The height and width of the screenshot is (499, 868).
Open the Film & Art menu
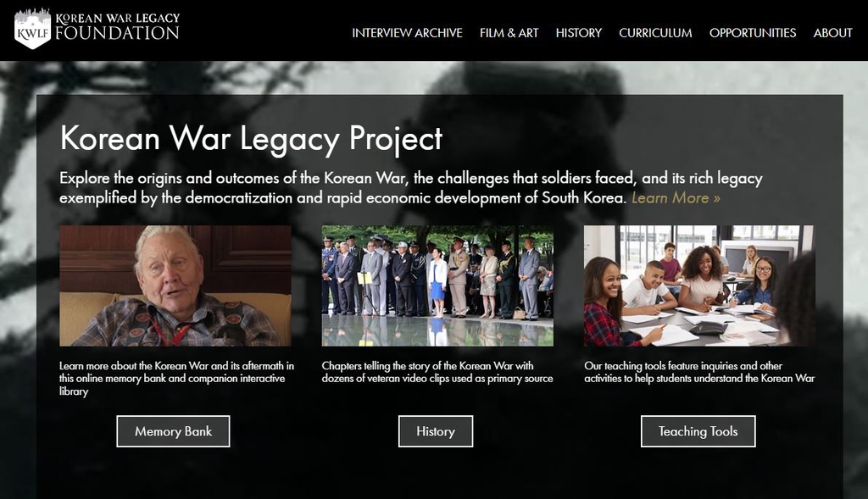pyautogui.click(x=509, y=33)
